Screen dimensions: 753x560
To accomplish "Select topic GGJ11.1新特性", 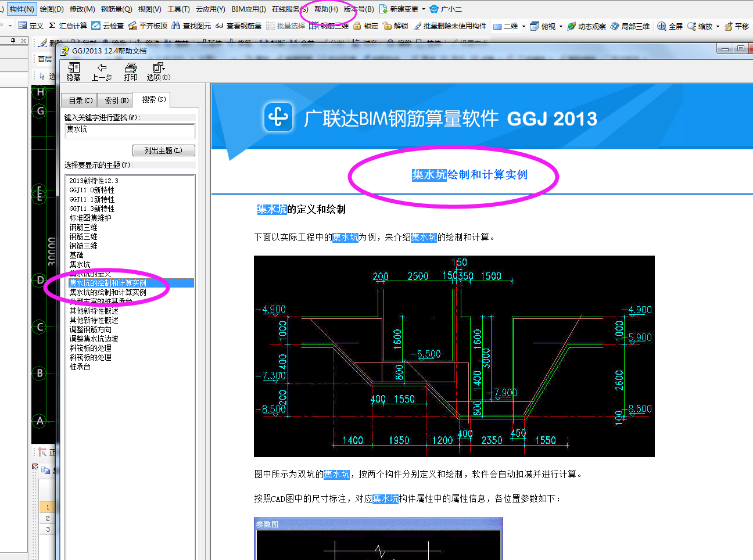I will pos(92,199).
